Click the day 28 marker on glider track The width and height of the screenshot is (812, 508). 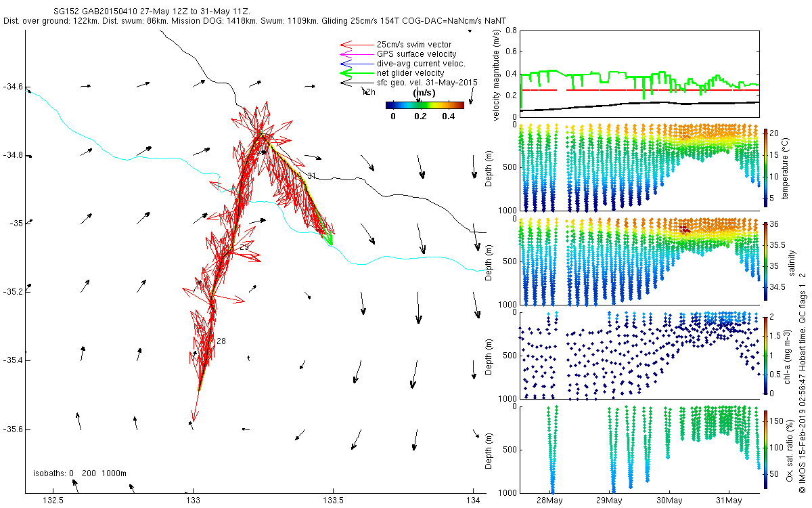point(221,341)
